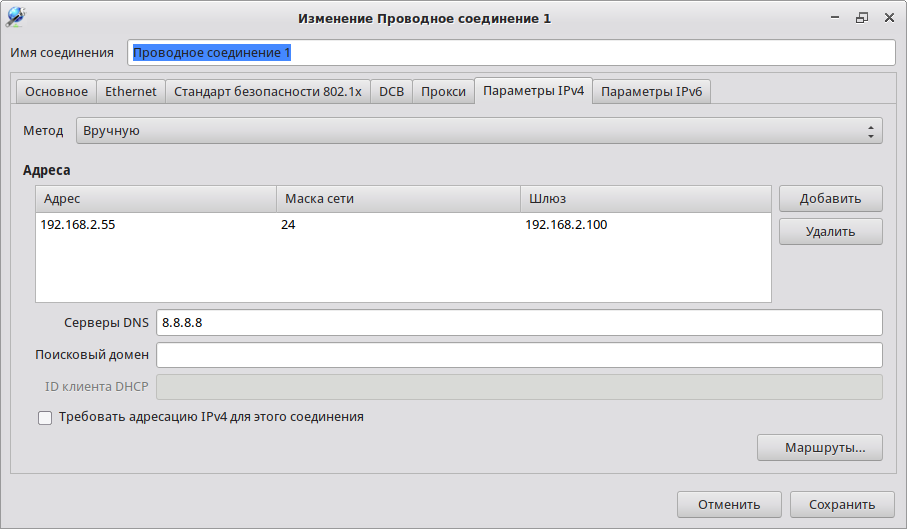The width and height of the screenshot is (907, 529).
Task: Select the 192.168.2.55 address cell
Action: point(78,225)
